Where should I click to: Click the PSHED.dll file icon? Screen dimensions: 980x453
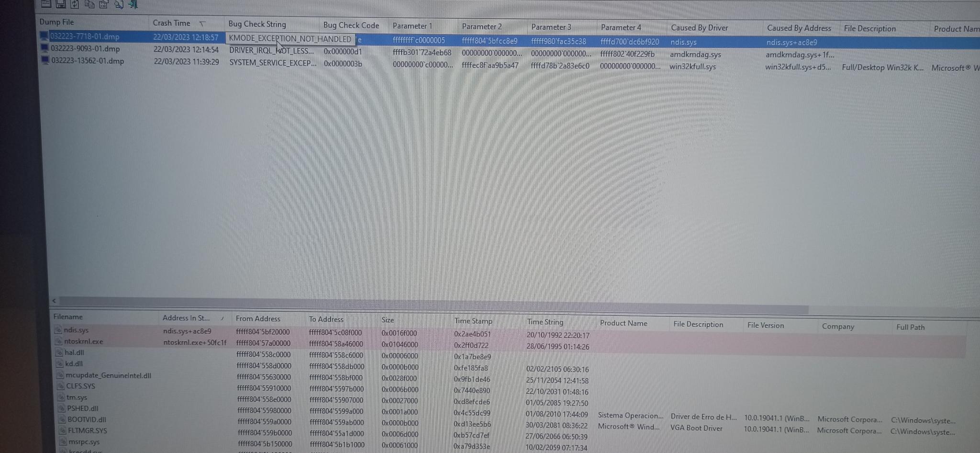click(62, 408)
